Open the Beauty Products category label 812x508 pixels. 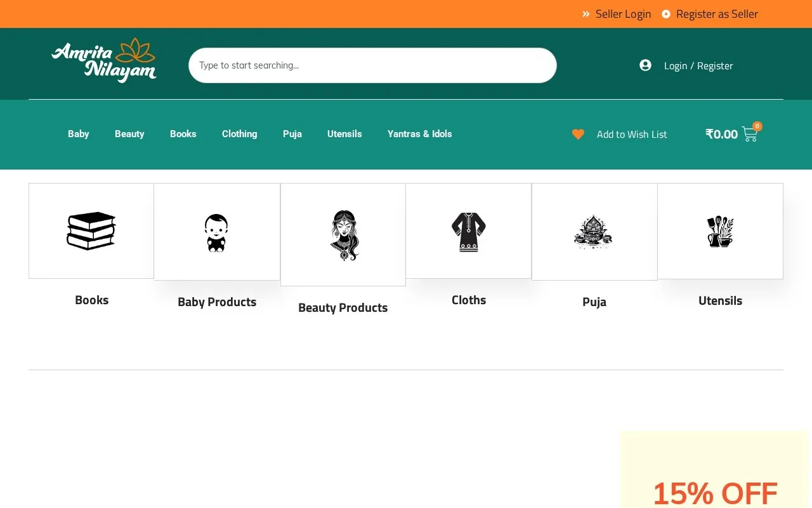pyautogui.click(x=343, y=307)
